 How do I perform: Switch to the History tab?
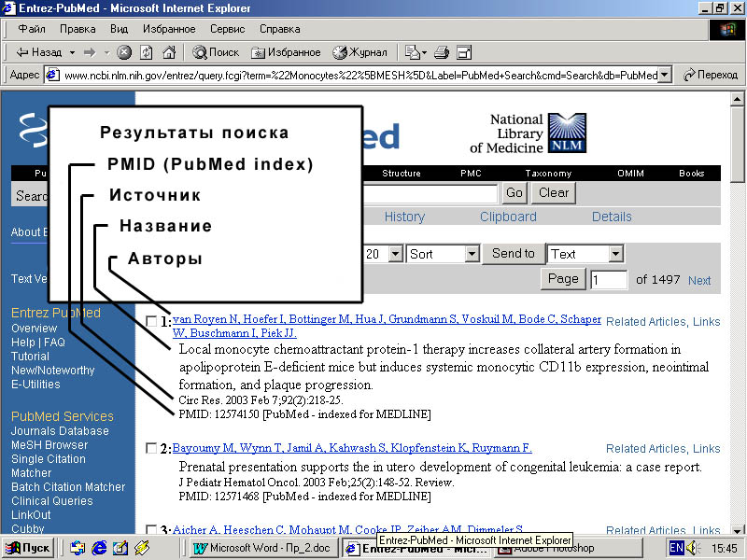[404, 217]
